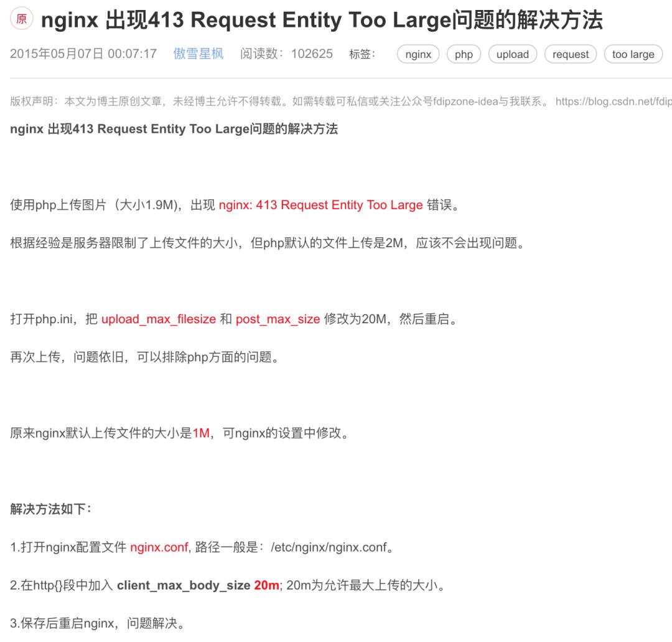
Task: Open the upload tag
Action: (x=513, y=54)
